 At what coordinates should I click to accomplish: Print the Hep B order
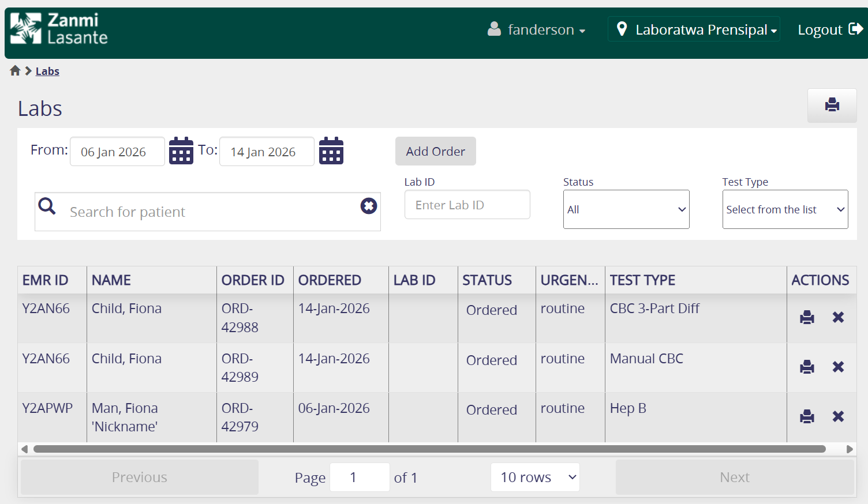807,416
